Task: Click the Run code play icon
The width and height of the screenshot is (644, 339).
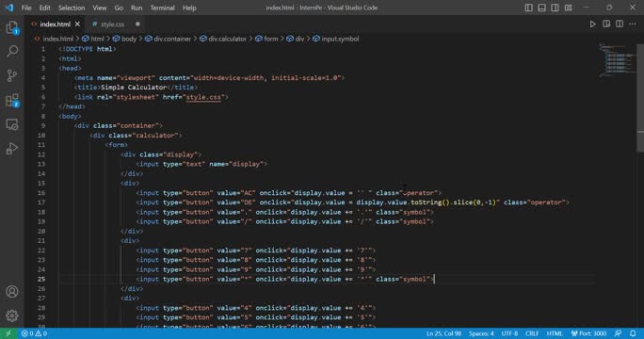Action: pos(592,24)
